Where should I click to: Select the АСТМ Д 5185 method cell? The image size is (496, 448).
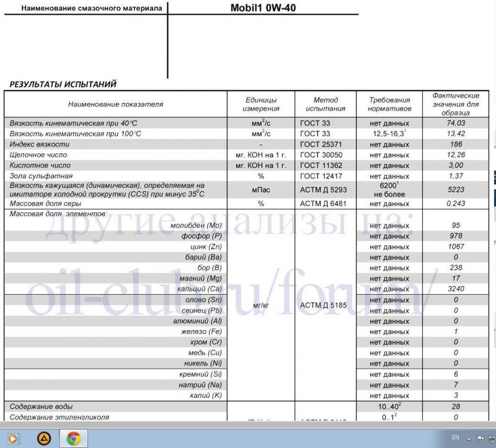[x=324, y=305]
